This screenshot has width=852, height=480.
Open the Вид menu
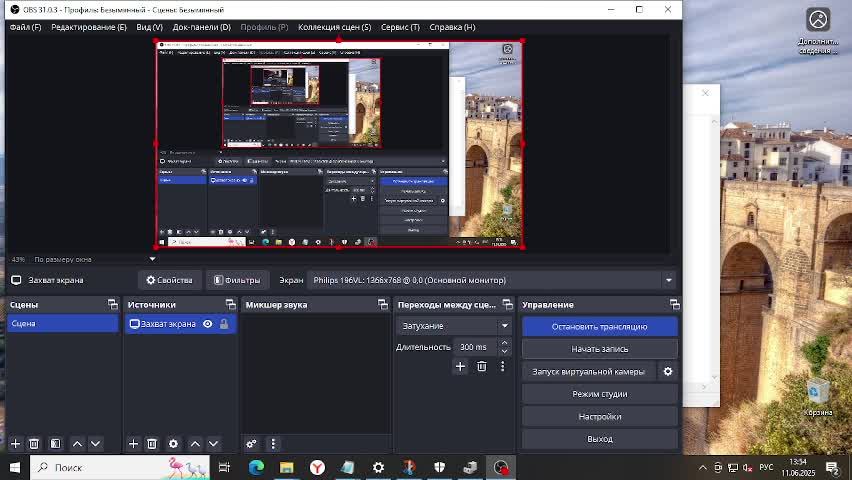click(x=149, y=27)
